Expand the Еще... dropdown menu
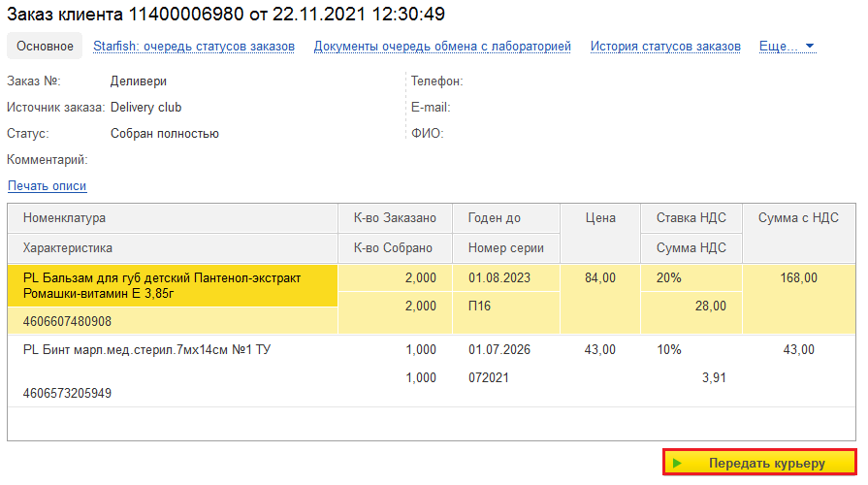 788,46
